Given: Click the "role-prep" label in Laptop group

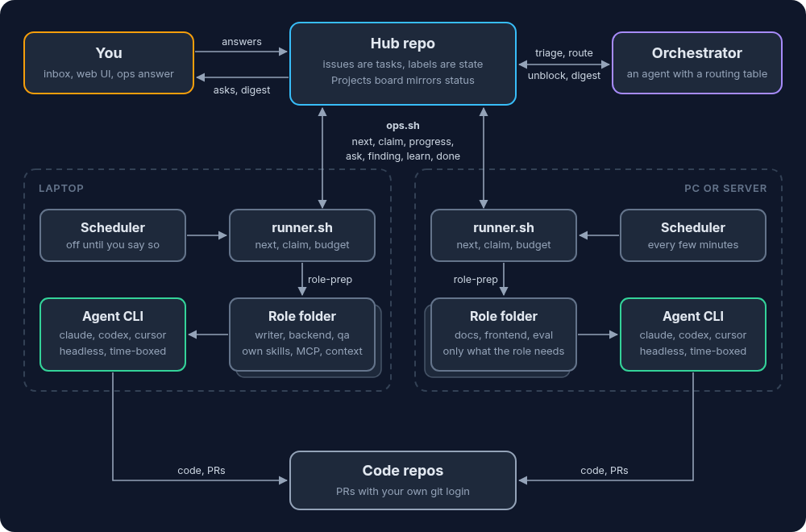Looking at the screenshot, I should pos(330,280).
